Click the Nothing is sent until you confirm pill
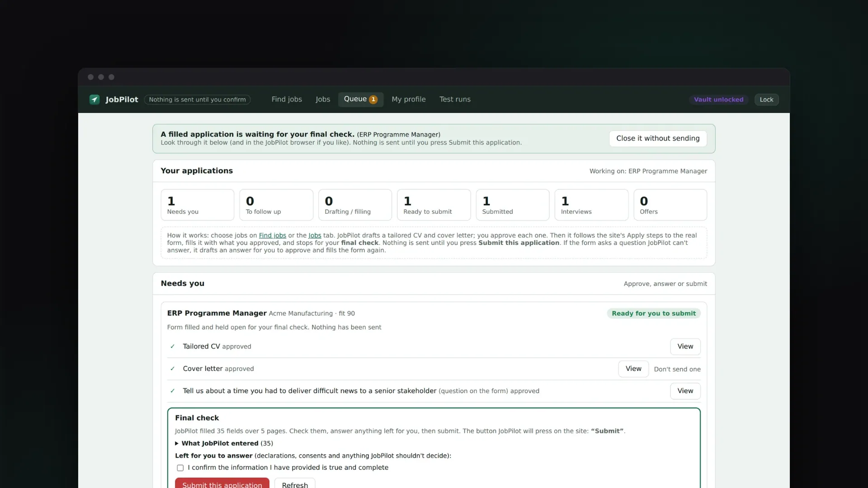Image resolution: width=868 pixels, height=488 pixels. coord(197,99)
